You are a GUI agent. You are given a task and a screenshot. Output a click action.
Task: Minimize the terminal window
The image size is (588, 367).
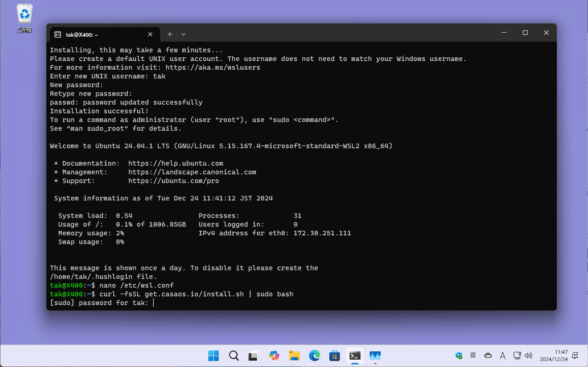tap(504, 33)
